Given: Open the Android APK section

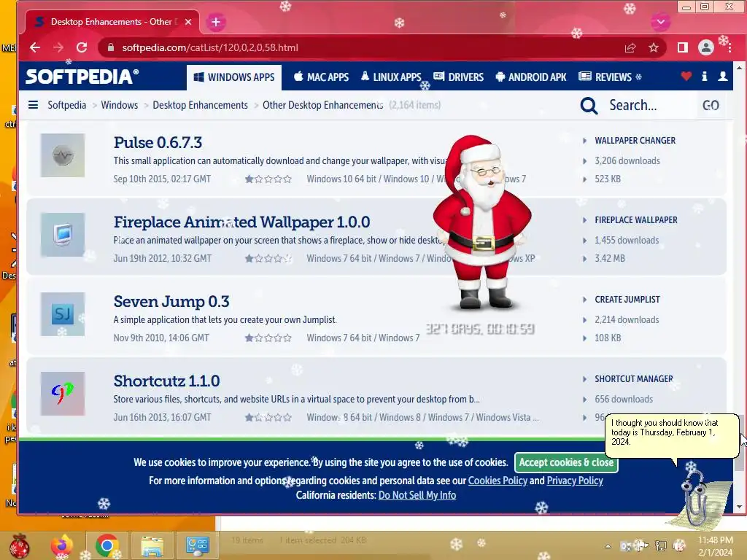Looking at the screenshot, I should tap(531, 77).
